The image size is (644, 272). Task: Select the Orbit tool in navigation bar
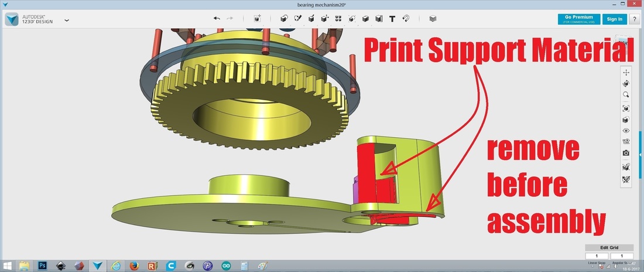coord(626,83)
